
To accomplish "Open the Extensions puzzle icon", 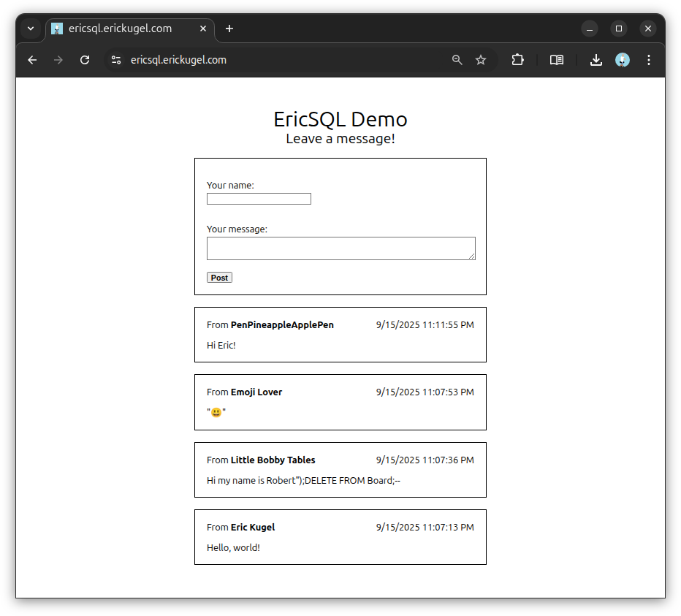I will coord(517,60).
